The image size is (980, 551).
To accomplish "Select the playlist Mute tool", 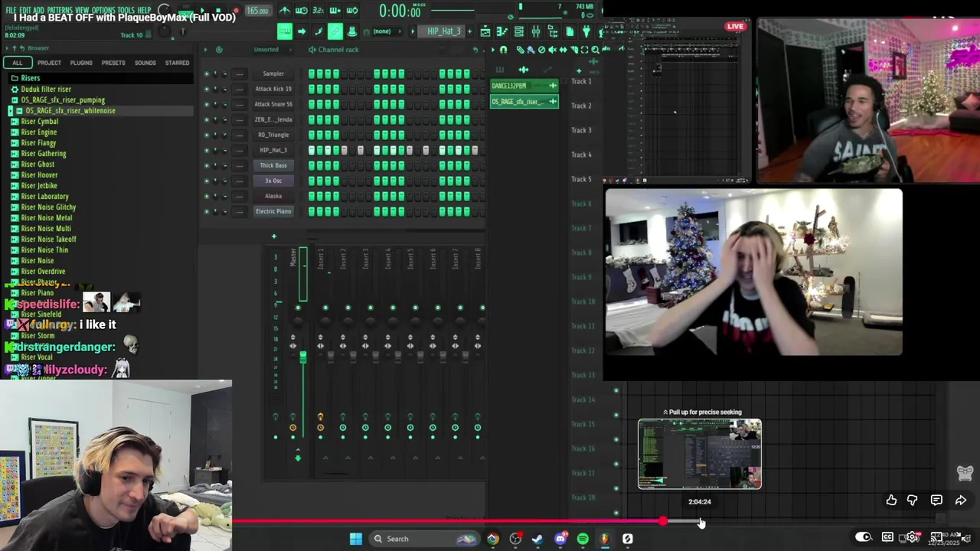I will (x=553, y=50).
